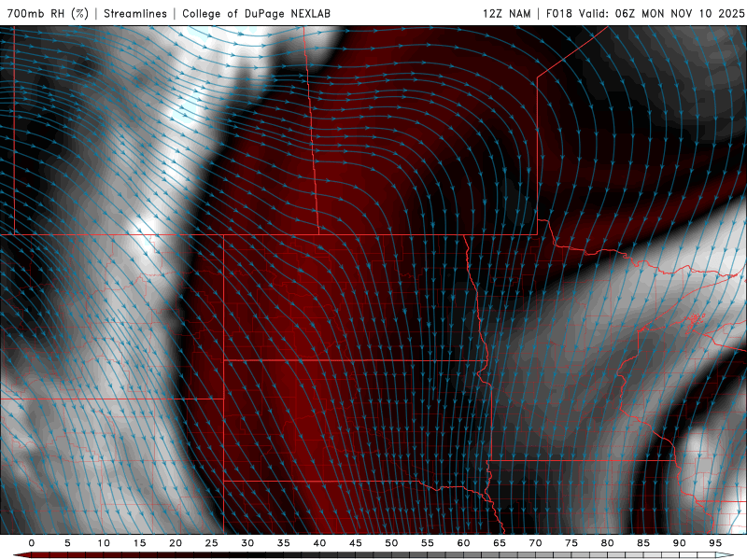Click the 'F018' forecast hour label
The width and height of the screenshot is (747, 560).
[x=558, y=13]
